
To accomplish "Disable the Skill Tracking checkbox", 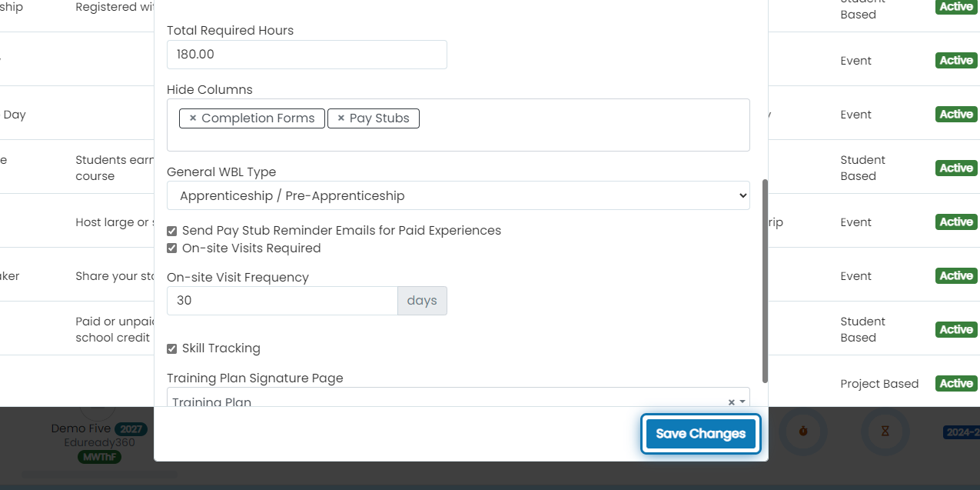I will (171, 348).
